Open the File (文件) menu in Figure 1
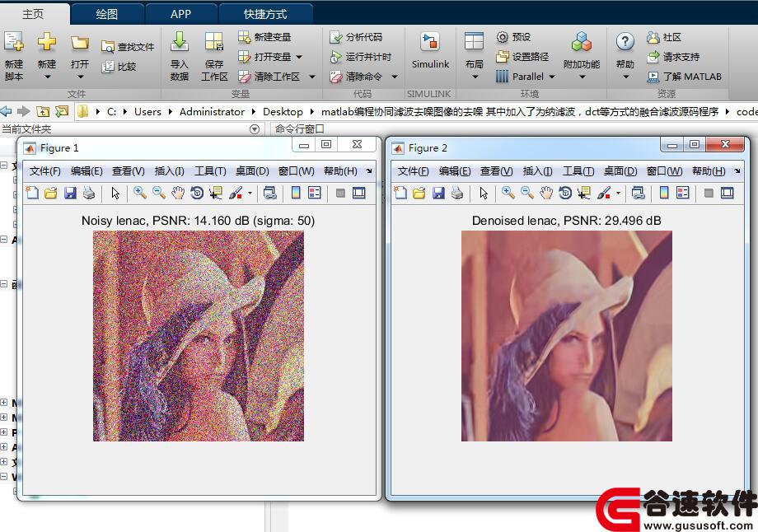Viewport: 758px width, 532px height. (45, 171)
